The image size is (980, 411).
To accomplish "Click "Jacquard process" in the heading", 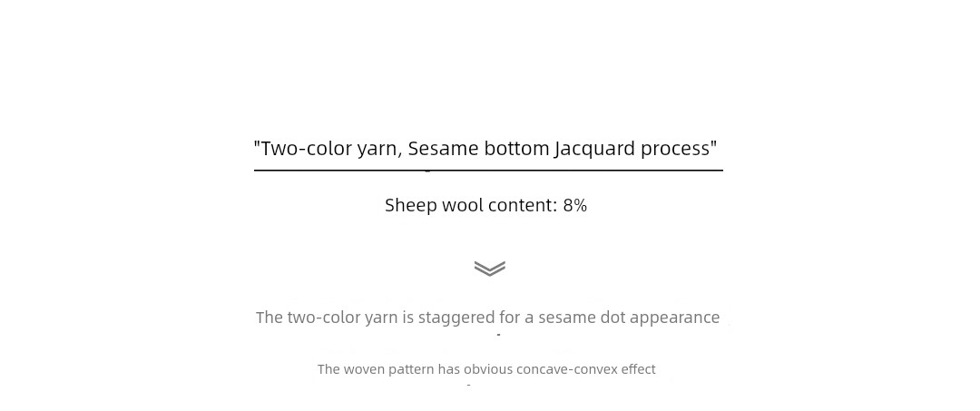I will pos(632,150).
